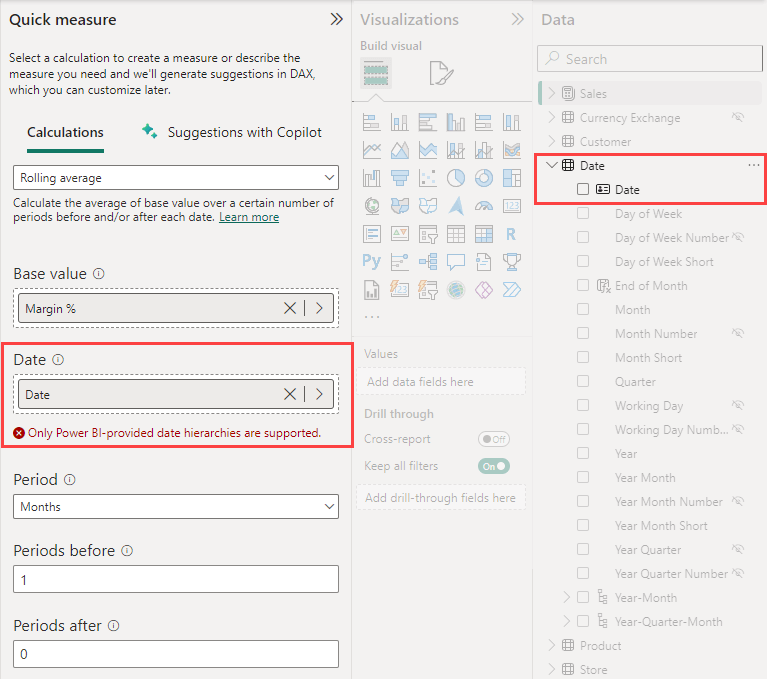Choose the area chart visual
This screenshot has width=767, height=679.
(x=400, y=150)
